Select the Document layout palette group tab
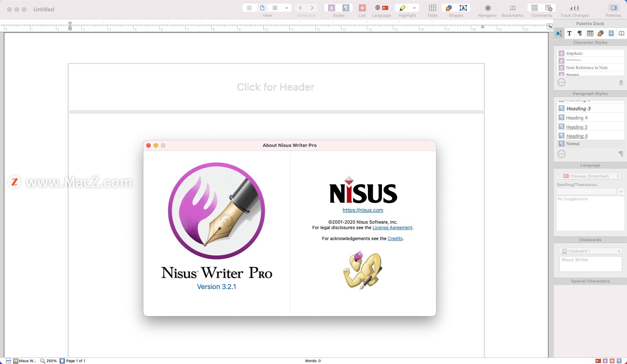Image resolution: width=627 pixels, height=364 pixels. click(x=611, y=33)
